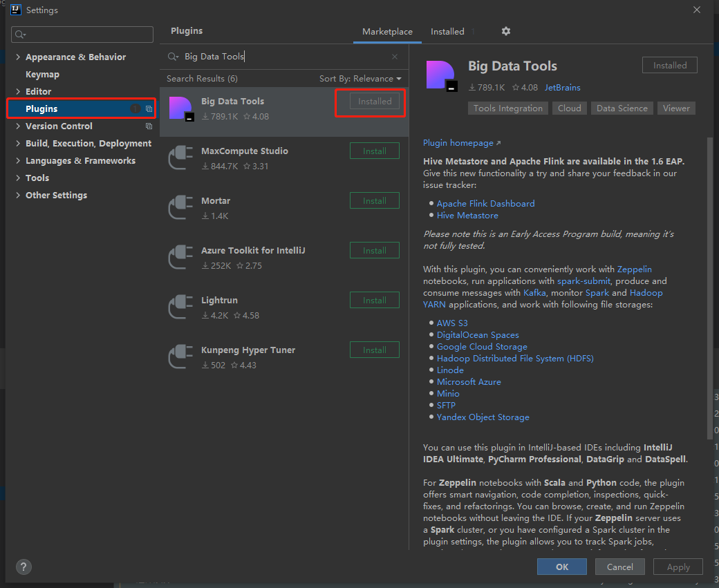Open Hadoop Distributed File System link
Screen dimensions: 719x588
click(515, 359)
